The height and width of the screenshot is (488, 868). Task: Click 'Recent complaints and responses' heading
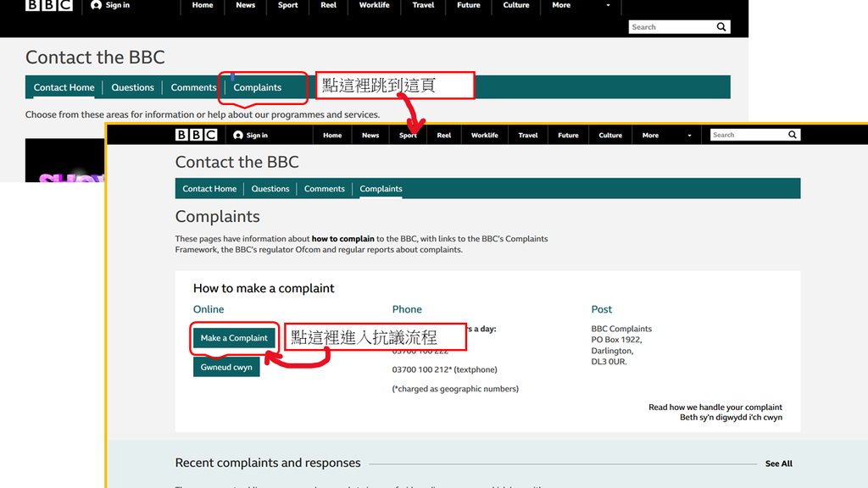click(268, 463)
